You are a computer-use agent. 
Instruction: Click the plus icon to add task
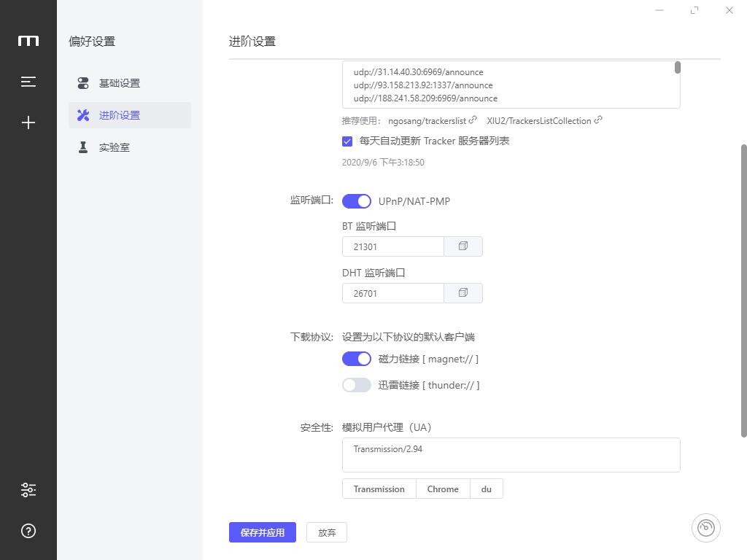(28, 122)
